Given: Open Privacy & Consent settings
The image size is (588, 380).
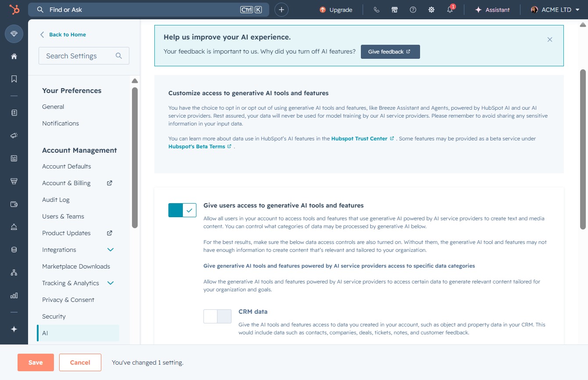Looking at the screenshot, I should 68,300.
